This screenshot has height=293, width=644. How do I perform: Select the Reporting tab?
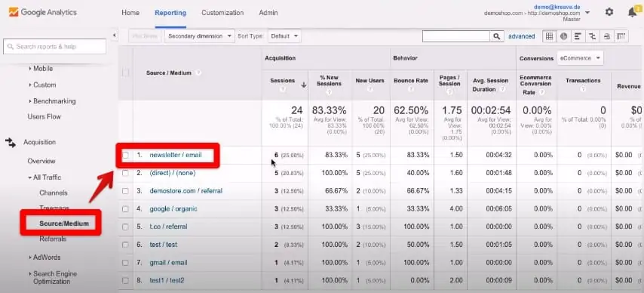point(170,13)
